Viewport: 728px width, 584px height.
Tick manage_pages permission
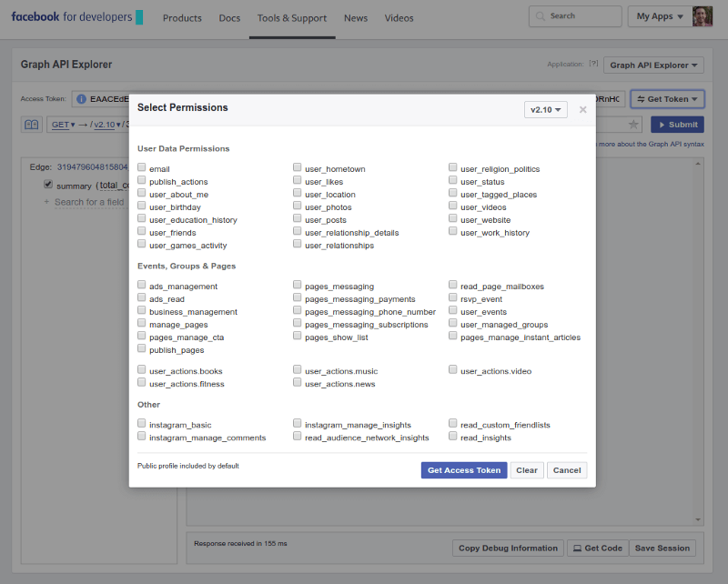[x=142, y=323]
